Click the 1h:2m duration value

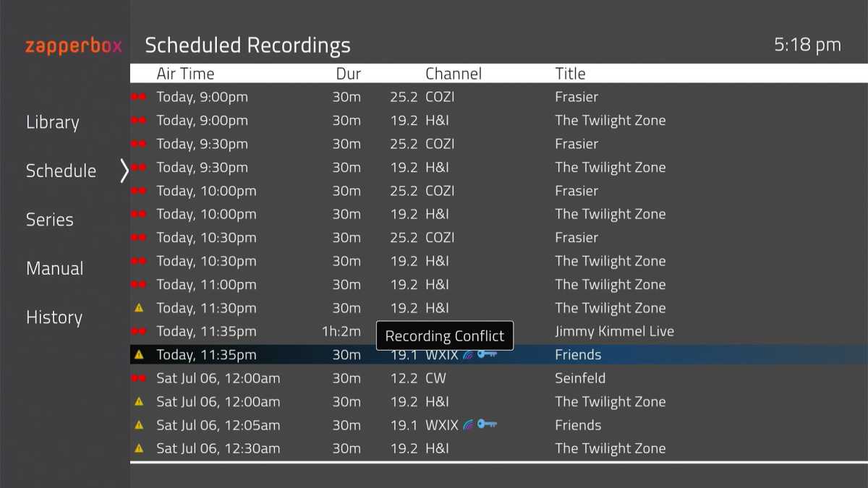pos(341,331)
